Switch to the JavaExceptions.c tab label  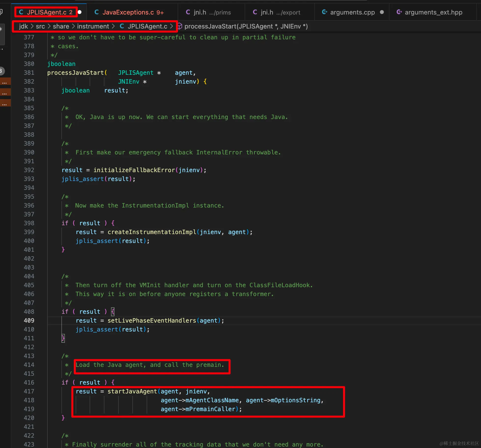[128, 12]
